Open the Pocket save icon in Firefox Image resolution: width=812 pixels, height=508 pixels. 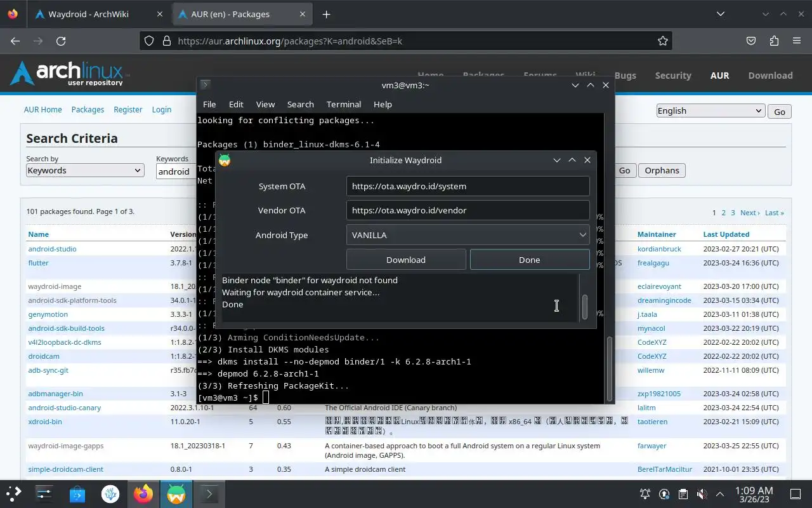(x=751, y=41)
